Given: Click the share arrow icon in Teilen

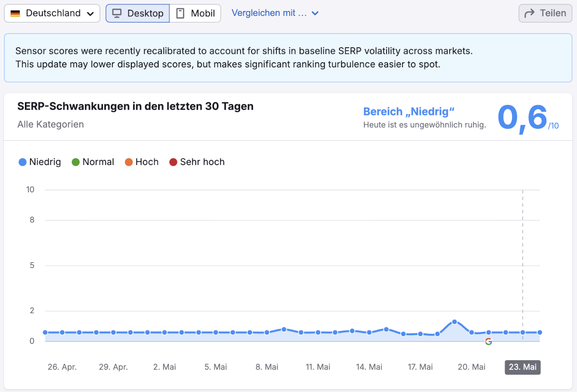Looking at the screenshot, I should [530, 13].
